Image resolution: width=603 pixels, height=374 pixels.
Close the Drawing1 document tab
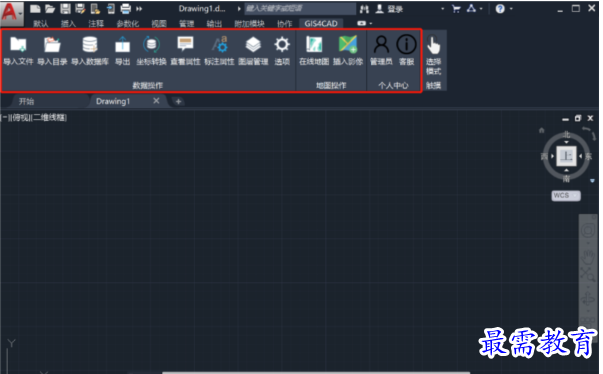coord(156,101)
